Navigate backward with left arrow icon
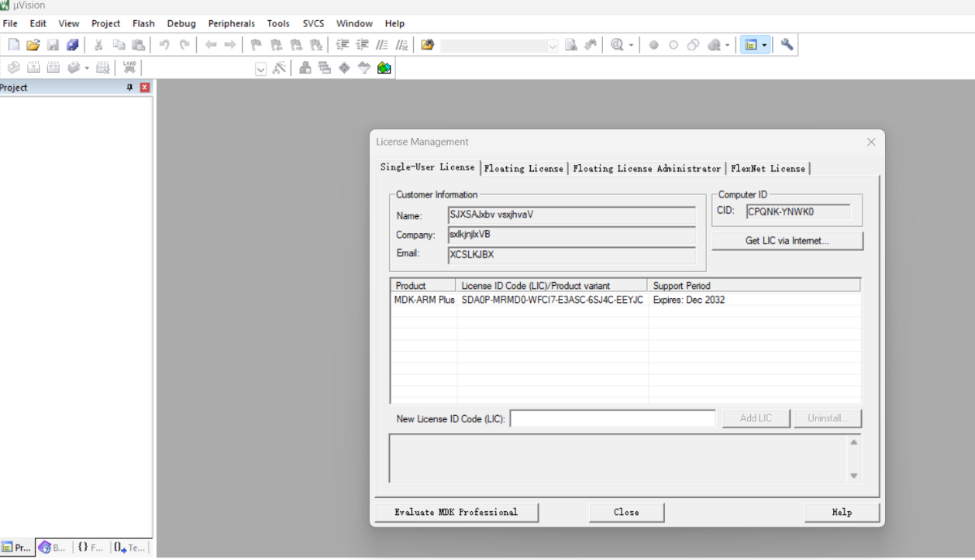975x560 pixels. pos(211,45)
